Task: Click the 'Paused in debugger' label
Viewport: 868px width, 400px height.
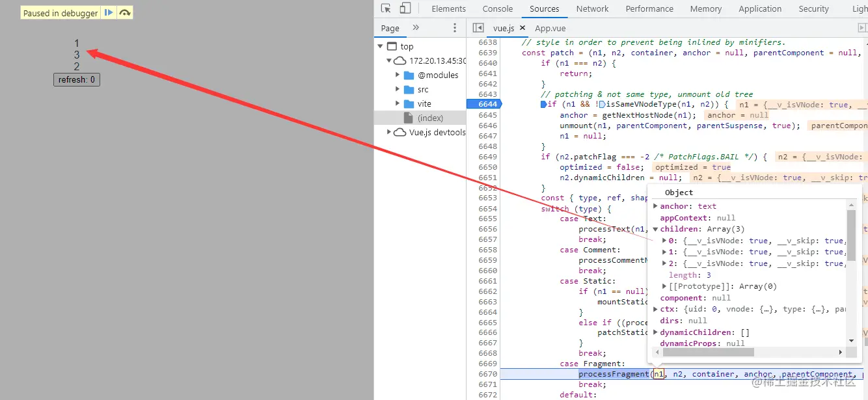Action: coord(61,13)
